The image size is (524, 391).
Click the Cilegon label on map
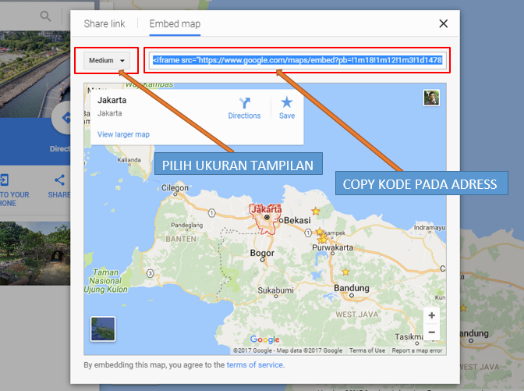coord(175,188)
